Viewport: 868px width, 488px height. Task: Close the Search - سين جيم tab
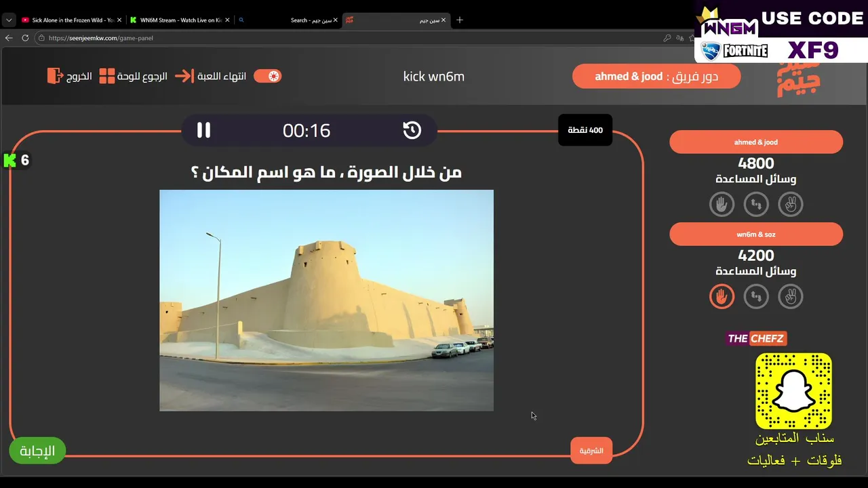335,20
